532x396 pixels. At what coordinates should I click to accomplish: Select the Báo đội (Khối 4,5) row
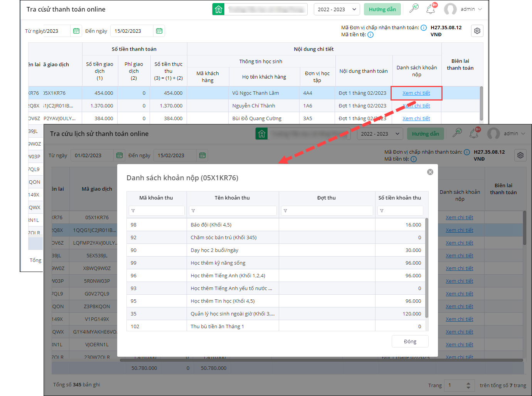tap(276, 225)
